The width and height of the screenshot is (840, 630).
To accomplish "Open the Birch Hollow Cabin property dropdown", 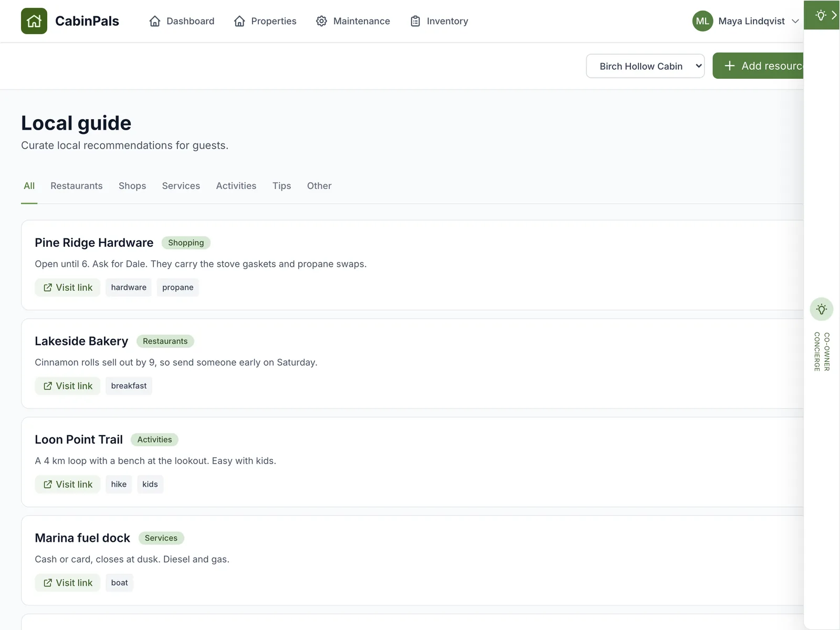I will pyautogui.click(x=645, y=66).
